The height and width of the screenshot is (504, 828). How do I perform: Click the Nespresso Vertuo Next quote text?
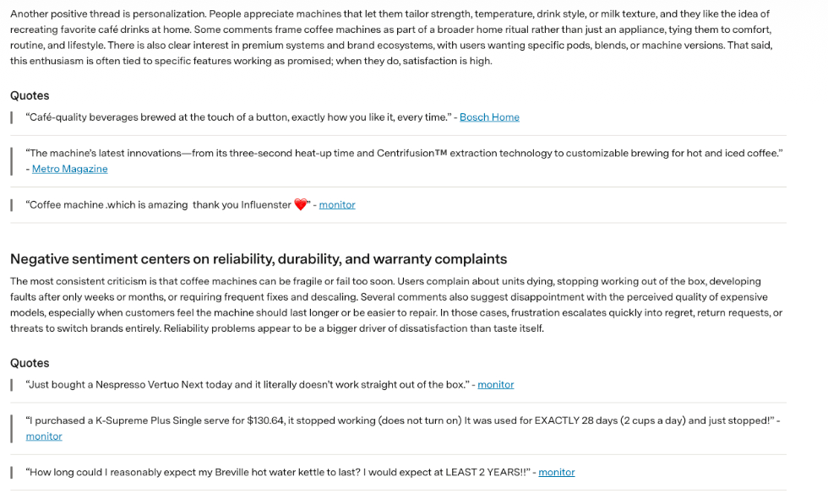pyautogui.click(x=247, y=385)
